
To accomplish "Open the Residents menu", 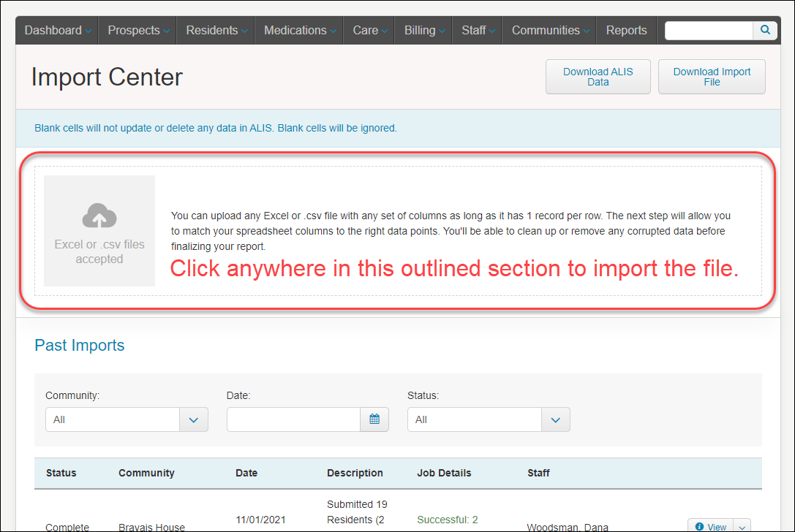I will click(x=216, y=31).
